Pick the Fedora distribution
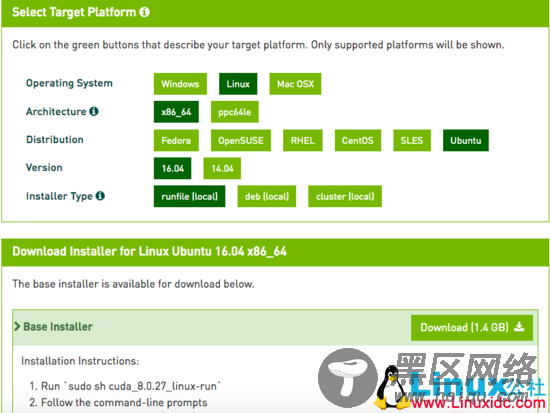Viewport: 550px width, 413px height. click(x=176, y=140)
